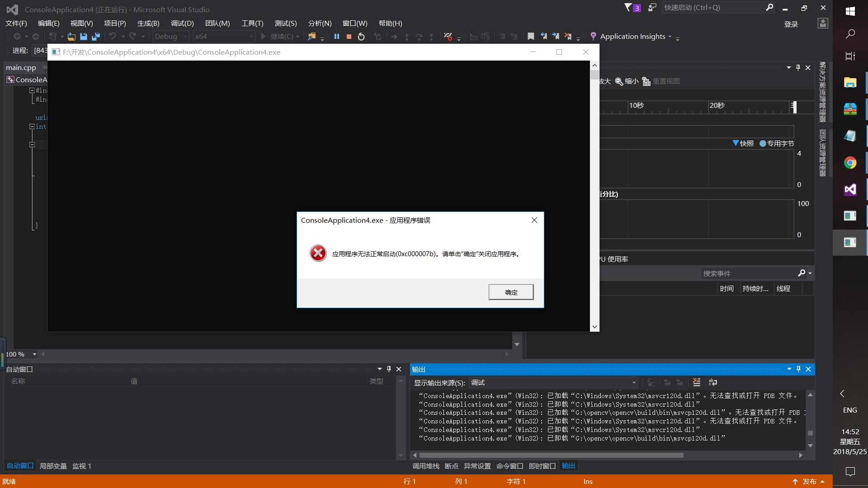Click the 登录 sign-in link

[791, 24]
